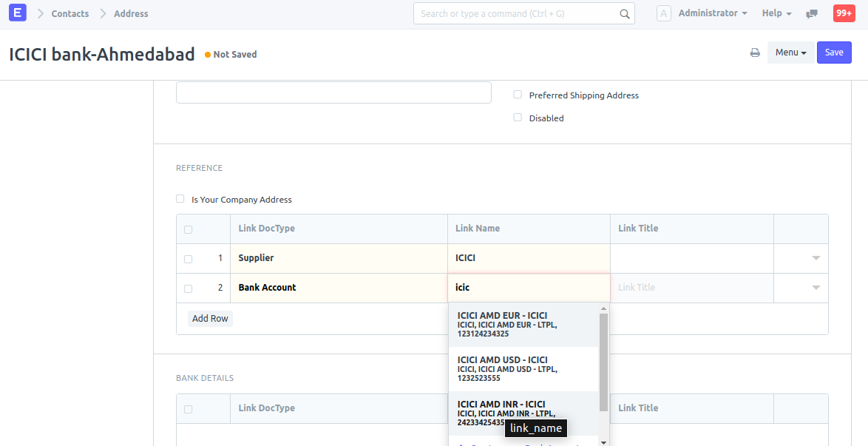Image resolution: width=868 pixels, height=446 pixels.
Task: Select the Supplier row checkbox
Action: [189, 259]
